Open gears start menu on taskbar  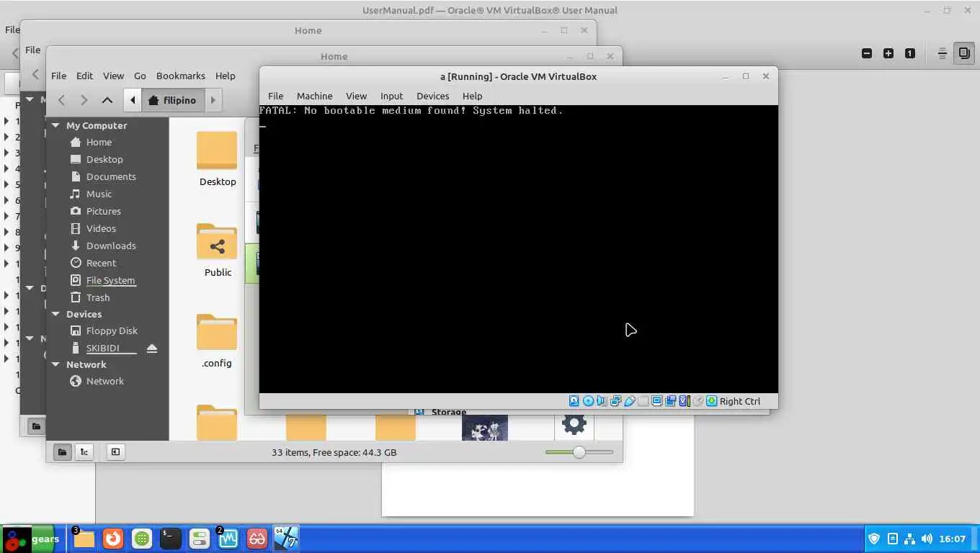click(x=30, y=539)
